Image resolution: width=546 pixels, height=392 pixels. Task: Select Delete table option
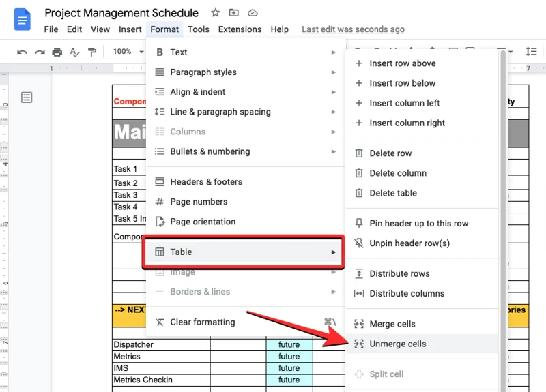point(392,193)
